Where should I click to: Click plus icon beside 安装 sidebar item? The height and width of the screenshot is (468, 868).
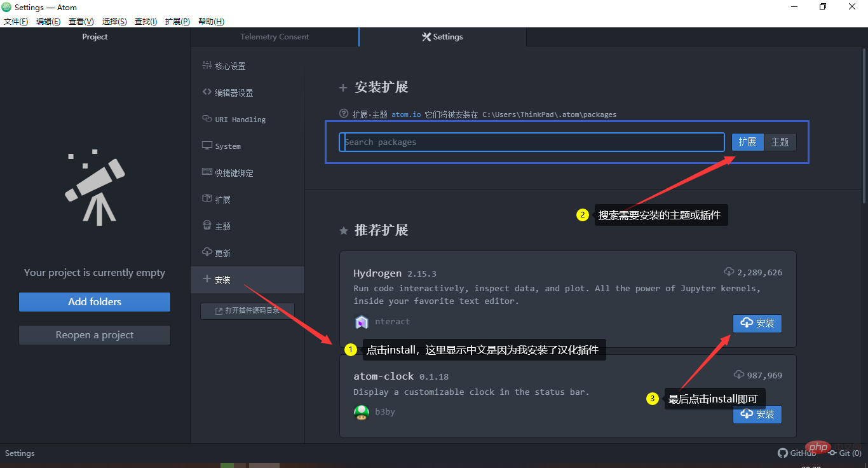click(x=207, y=279)
